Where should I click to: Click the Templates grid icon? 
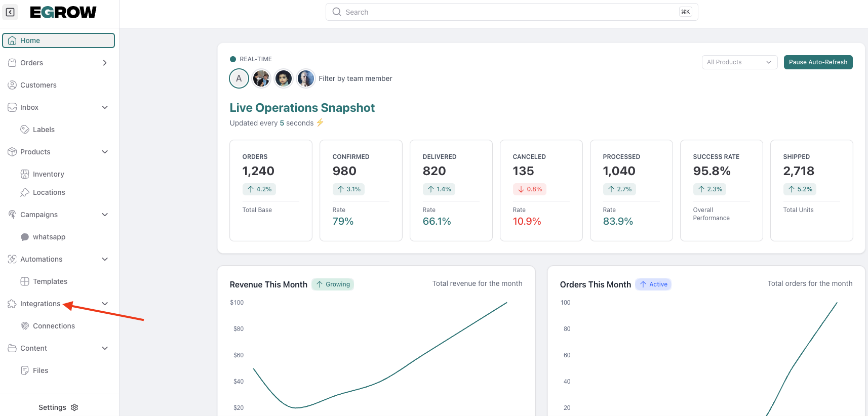click(x=24, y=281)
